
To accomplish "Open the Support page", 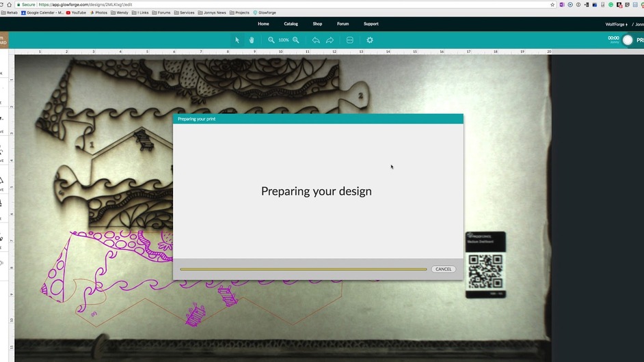I will (371, 24).
